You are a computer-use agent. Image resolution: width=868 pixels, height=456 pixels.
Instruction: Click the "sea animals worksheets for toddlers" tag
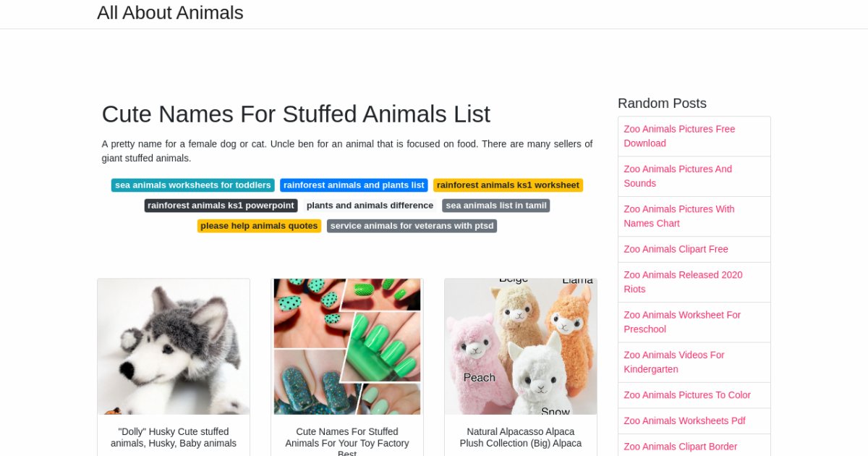192,185
